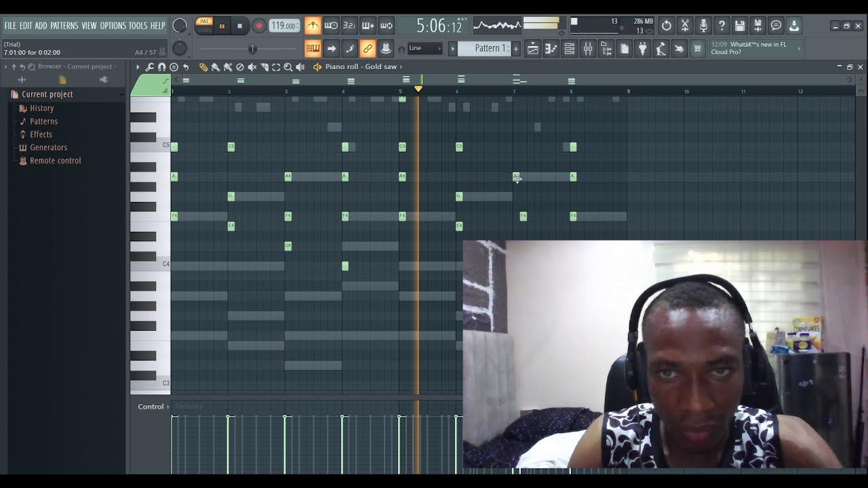Click the record button

(259, 26)
